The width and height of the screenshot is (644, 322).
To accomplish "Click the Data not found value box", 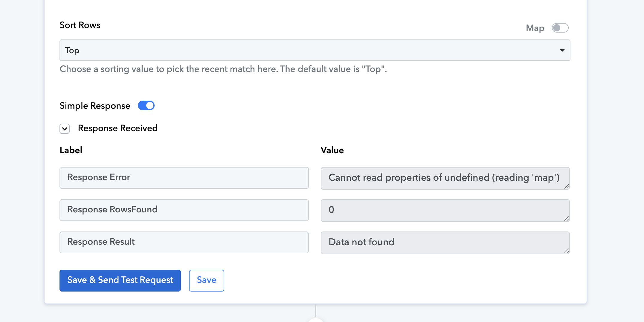I will pos(445,243).
